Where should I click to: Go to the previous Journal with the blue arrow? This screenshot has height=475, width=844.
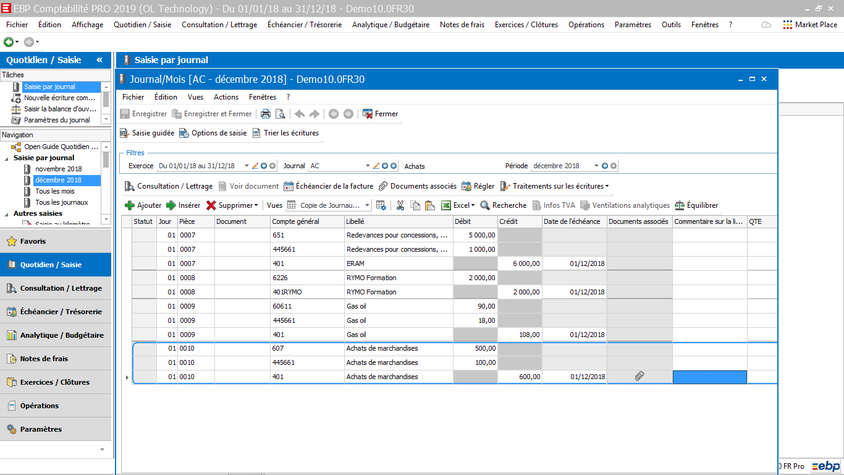[385, 166]
